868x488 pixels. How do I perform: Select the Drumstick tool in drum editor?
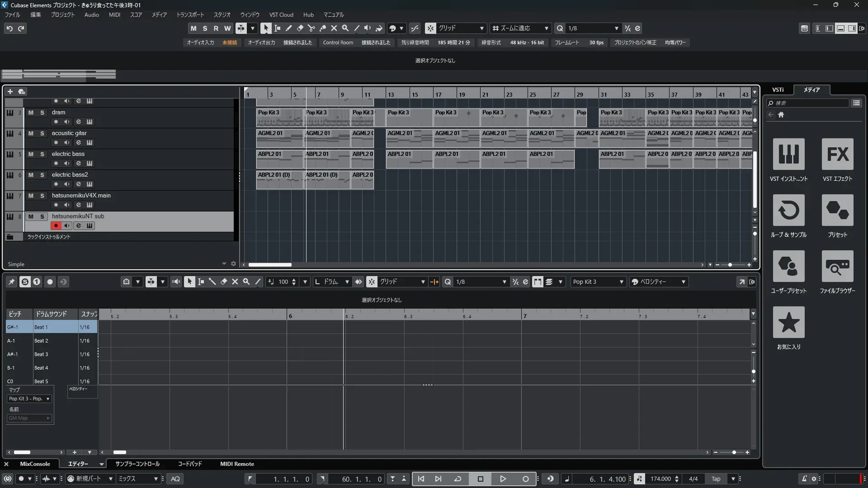212,282
